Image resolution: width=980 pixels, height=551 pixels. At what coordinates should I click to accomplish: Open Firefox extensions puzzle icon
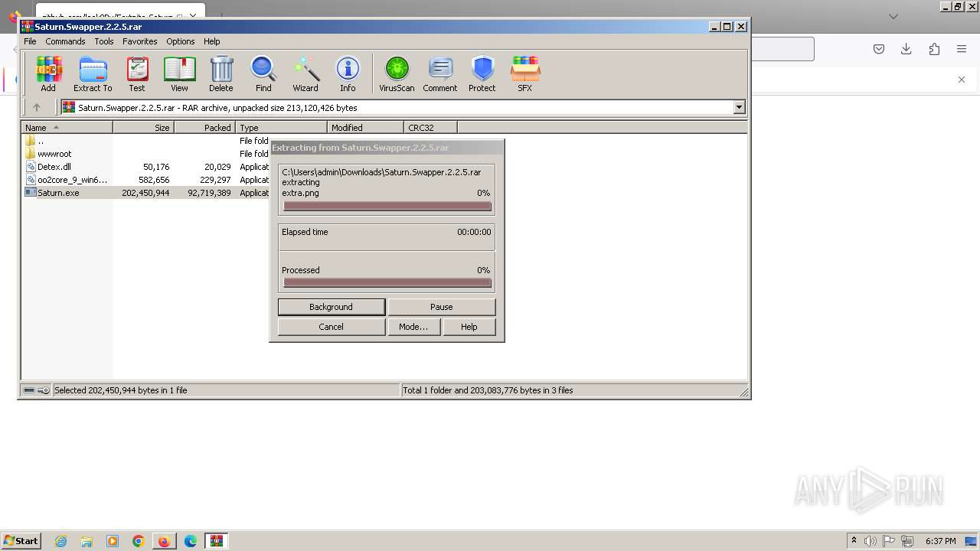pyautogui.click(x=934, y=49)
